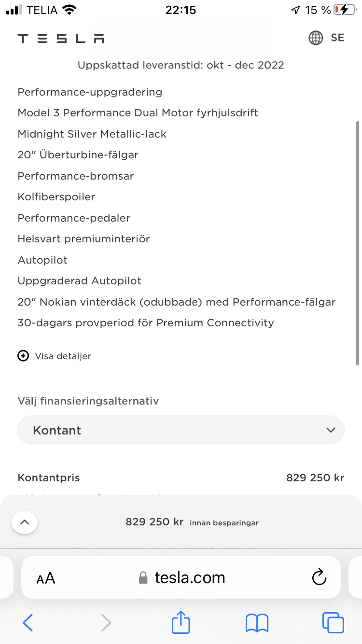Click the page scrollbar on the right
The width and height of the screenshot is (362, 644).
(x=358, y=243)
